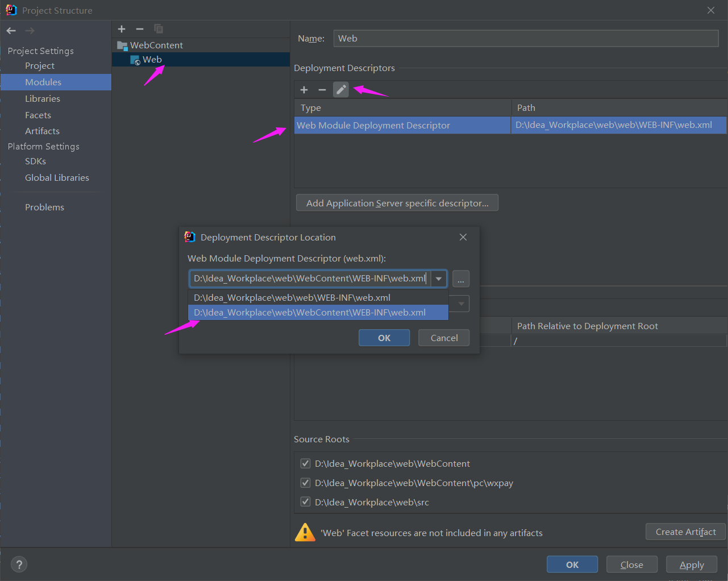Image resolution: width=728 pixels, height=581 pixels.
Task: Open the Artifacts settings page
Action: 42,131
